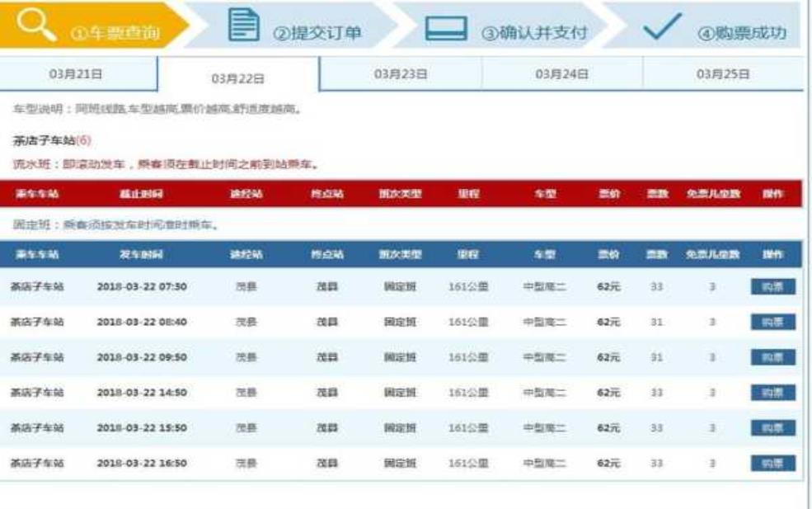Select the 03月21日 date tab
812x509 pixels.
(x=78, y=73)
